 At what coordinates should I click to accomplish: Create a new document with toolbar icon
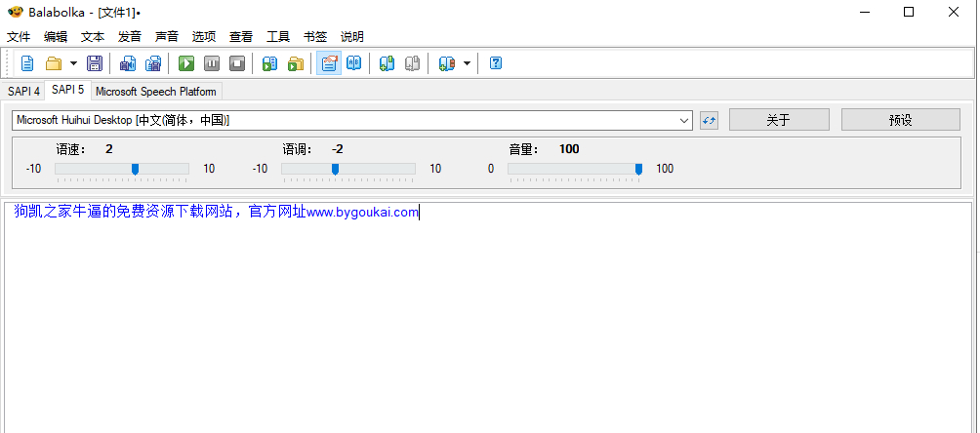point(27,63)
